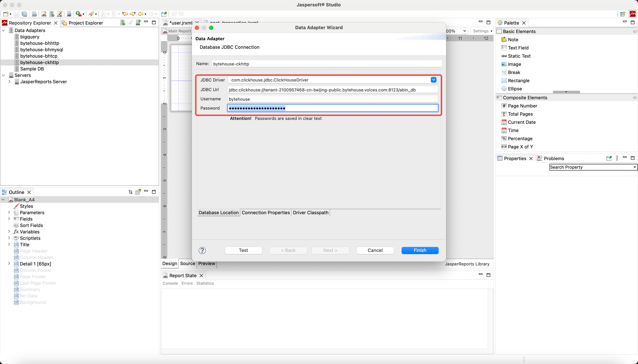Click the JDBC Url input field
The height and width of the screenshot is (364, 638).
click(333, 90)
